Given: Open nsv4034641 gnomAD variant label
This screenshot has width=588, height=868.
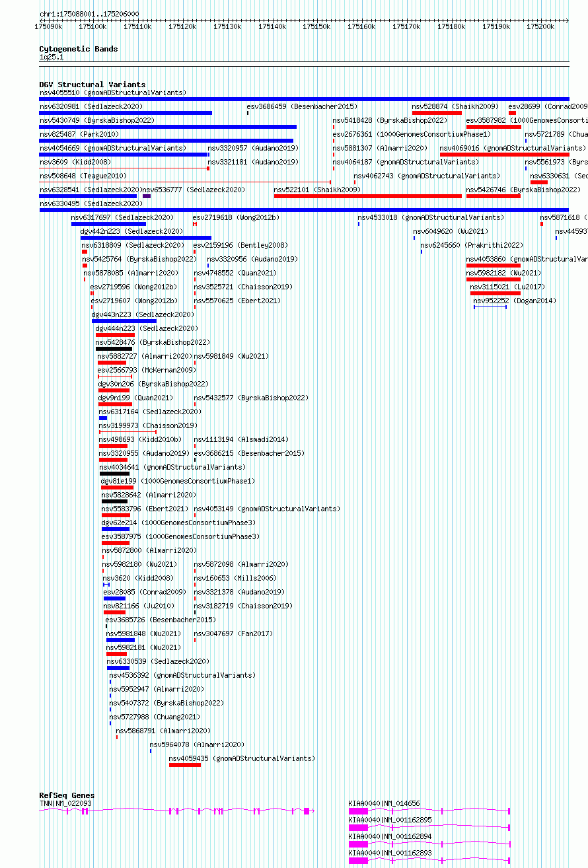Looking at the screenshot, I should point(172,467).
